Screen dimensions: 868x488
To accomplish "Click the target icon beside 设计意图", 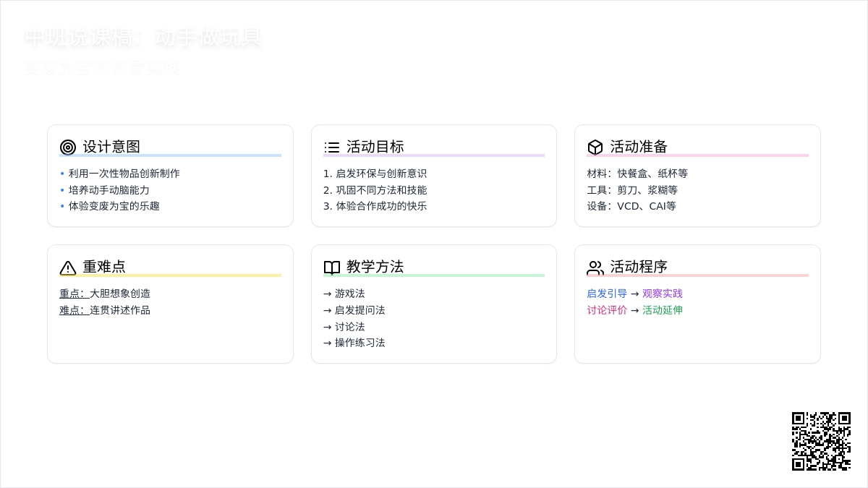I will [68, 147].
